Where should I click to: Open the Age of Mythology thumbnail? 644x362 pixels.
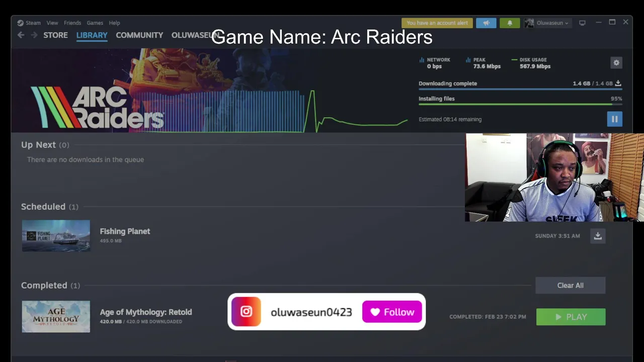[x=56, y=316]
